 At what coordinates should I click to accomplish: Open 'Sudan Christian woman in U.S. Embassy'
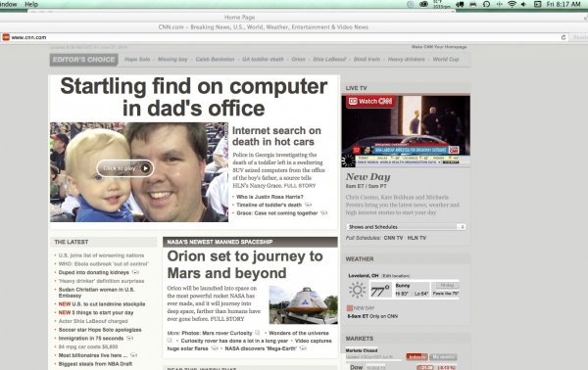(x=96, y=293)
